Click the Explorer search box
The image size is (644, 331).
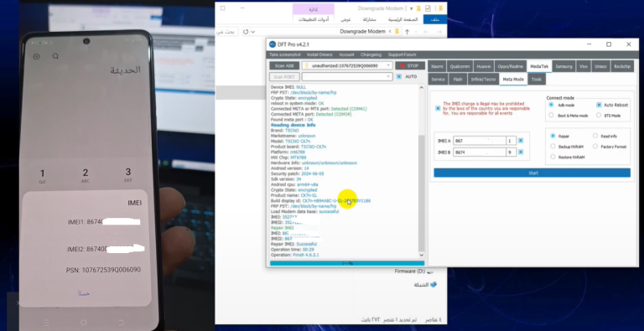pos(226,32)
